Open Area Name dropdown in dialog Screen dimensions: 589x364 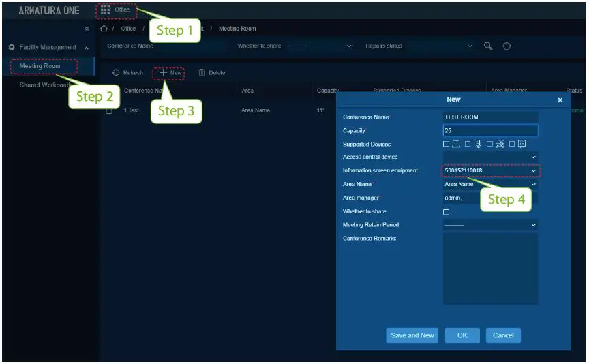click(x=491, y=184)
